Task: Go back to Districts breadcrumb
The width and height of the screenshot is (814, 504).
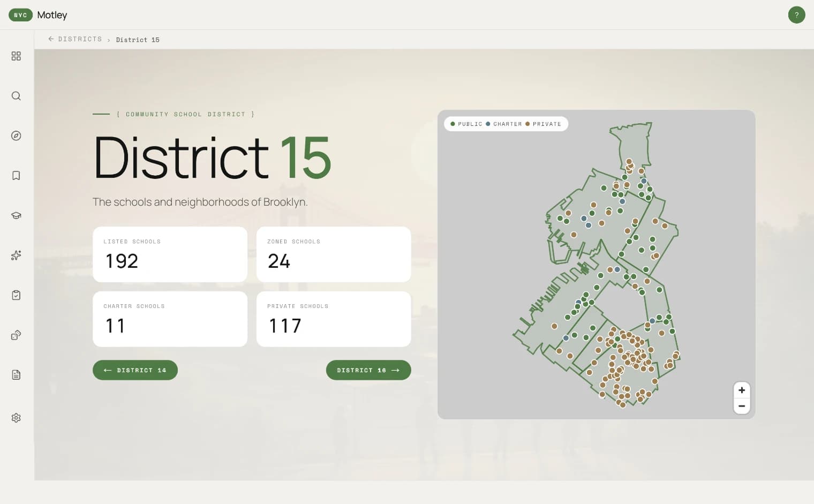Action: pyautogui.click(x=75, y=39)
